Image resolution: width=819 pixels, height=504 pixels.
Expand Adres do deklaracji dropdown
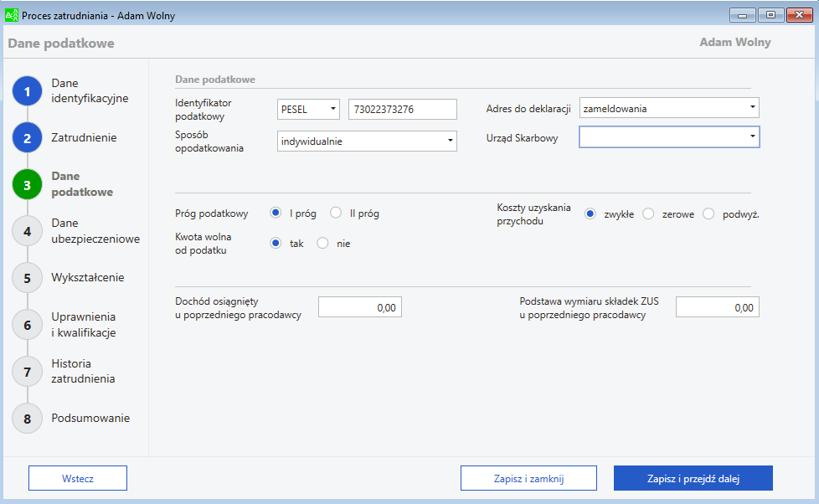coord(669,108)
